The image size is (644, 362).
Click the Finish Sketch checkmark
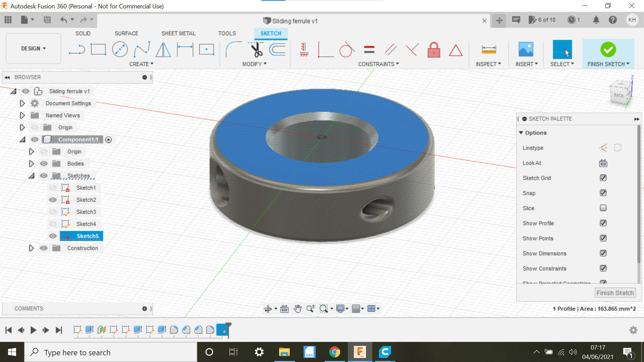608,50
